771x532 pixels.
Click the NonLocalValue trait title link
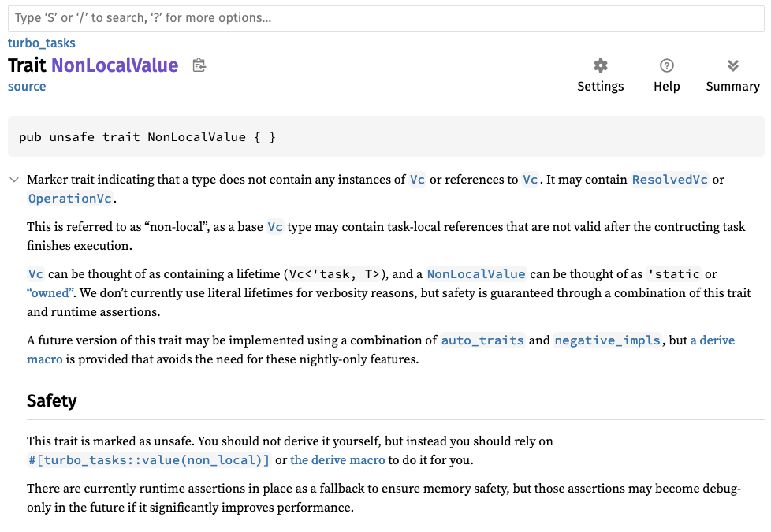tap(114, 65)
